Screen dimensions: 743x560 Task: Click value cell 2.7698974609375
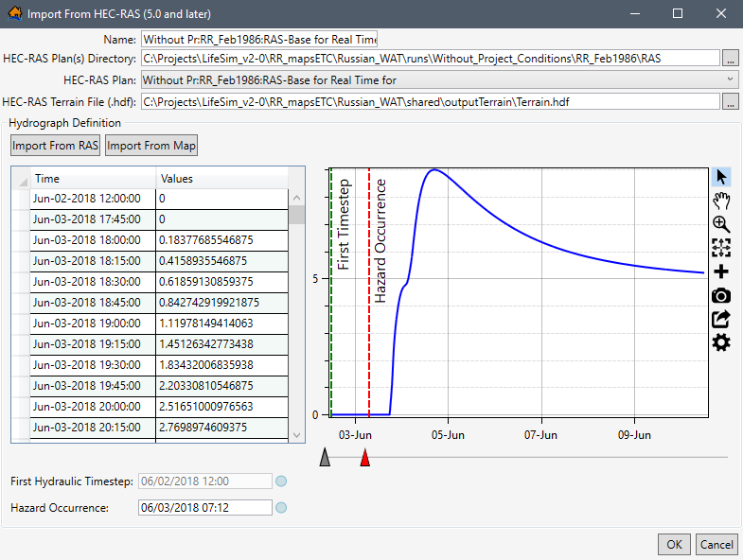[222, 428]
